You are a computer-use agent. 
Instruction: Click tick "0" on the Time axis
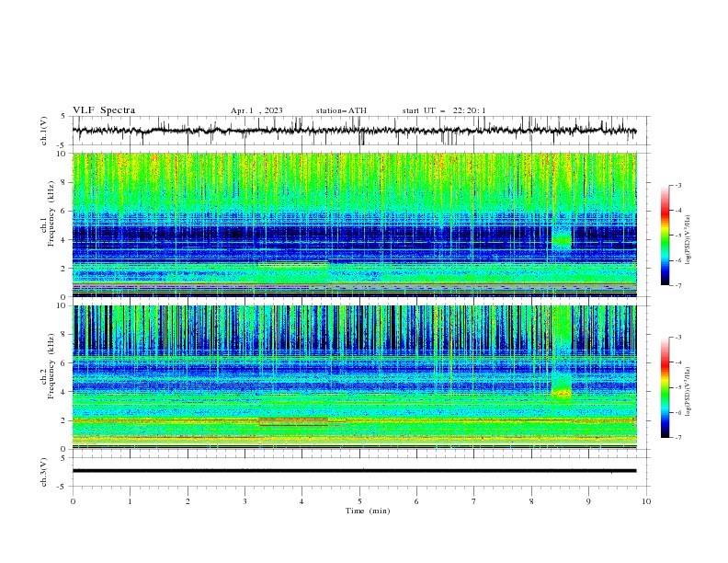tap(73, 501)
